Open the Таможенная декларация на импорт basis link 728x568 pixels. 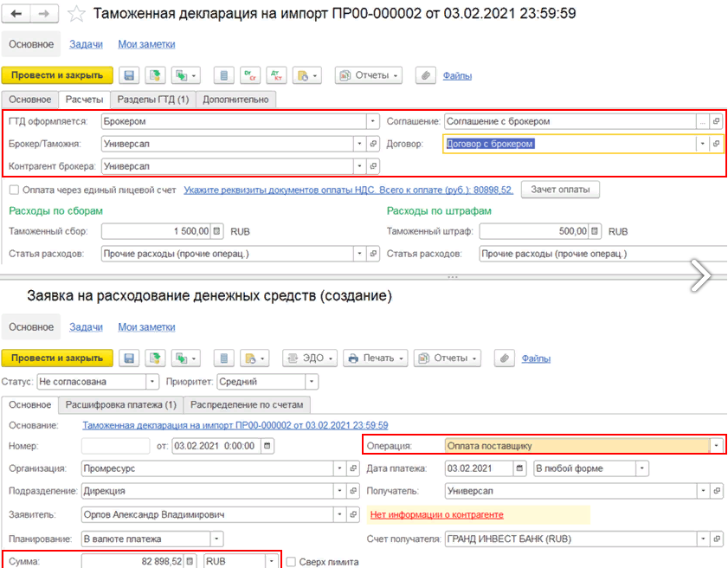pos(235,425)
